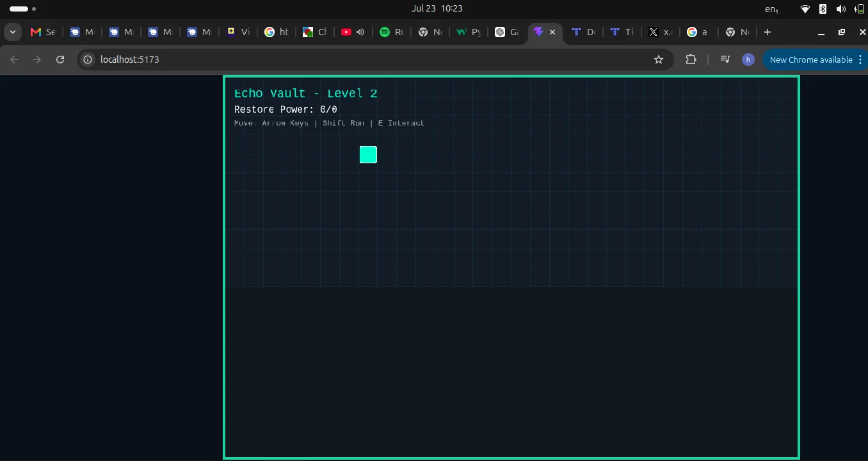Switch to the Spotify tab
Viewport: 868px width, 461px height.
pyautogui.click(x=392, y=32)
